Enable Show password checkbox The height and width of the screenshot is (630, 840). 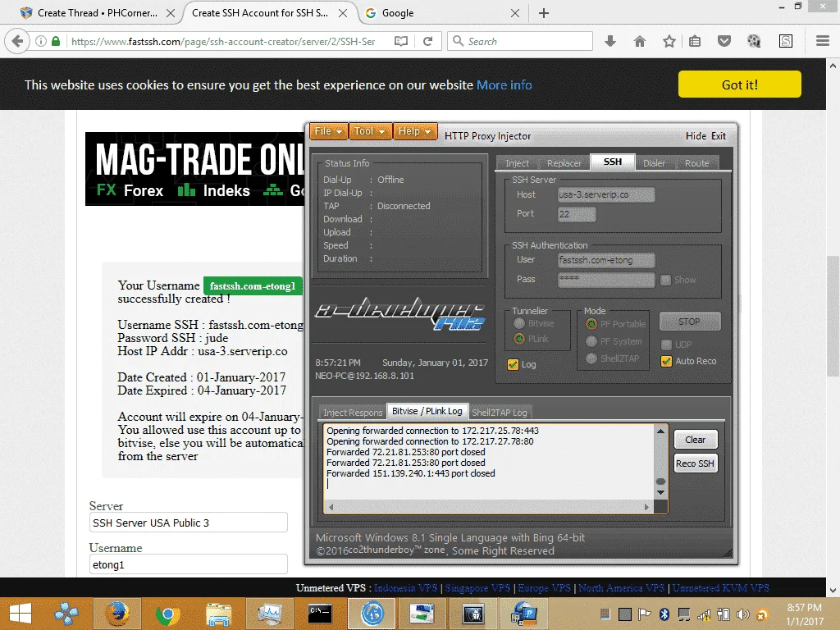tap(665, 280)
